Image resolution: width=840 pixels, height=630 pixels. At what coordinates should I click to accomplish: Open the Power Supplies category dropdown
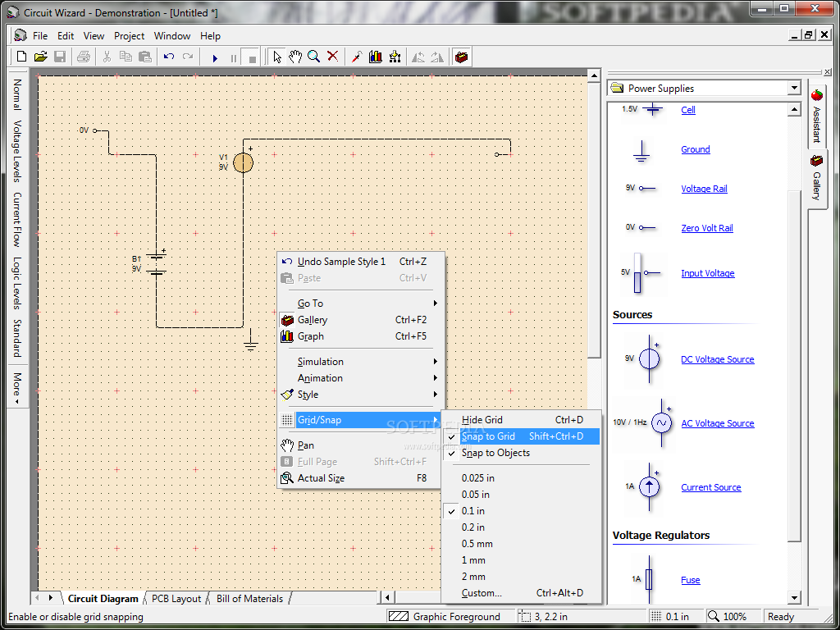[793, 89]
